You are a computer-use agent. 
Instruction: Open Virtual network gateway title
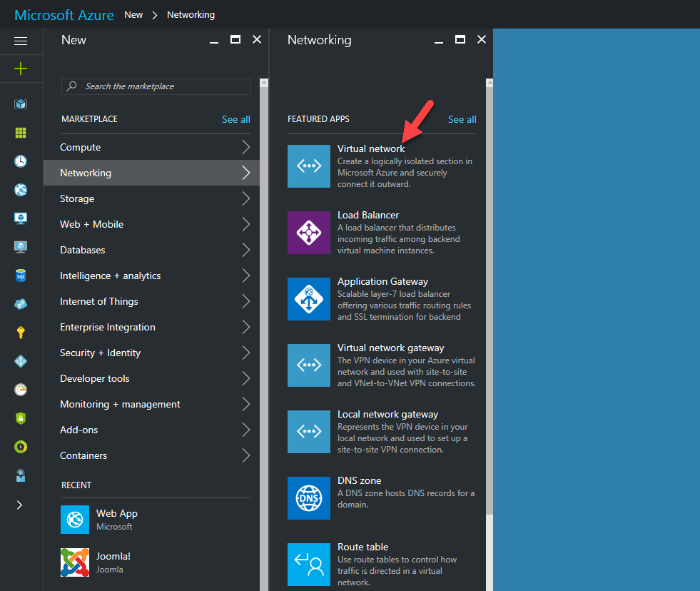pyautogui.click(x=390, y=348)
